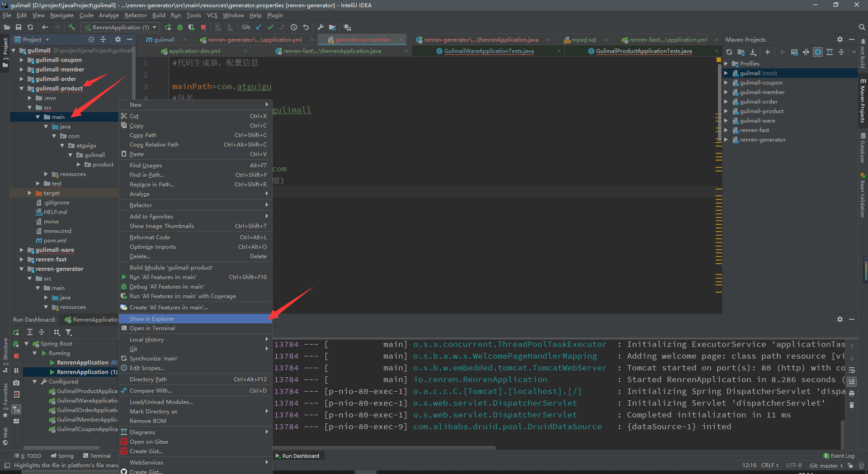Open the Event Log button

(839, 455)
